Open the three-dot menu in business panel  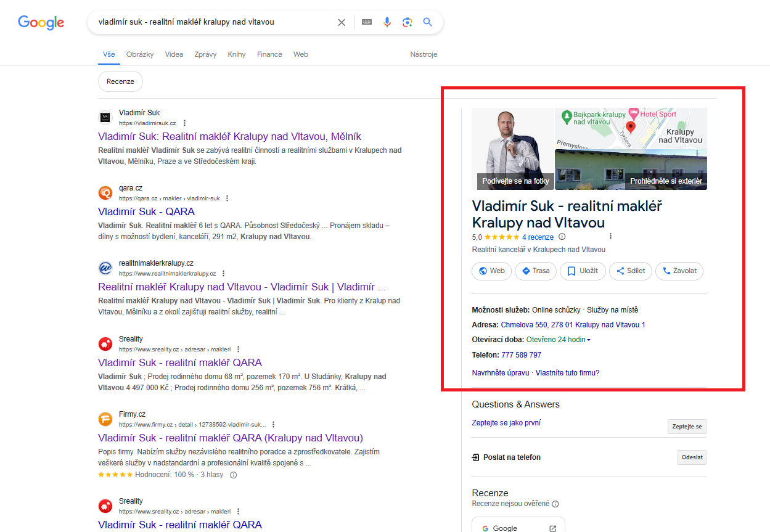(x=610, y=236)
